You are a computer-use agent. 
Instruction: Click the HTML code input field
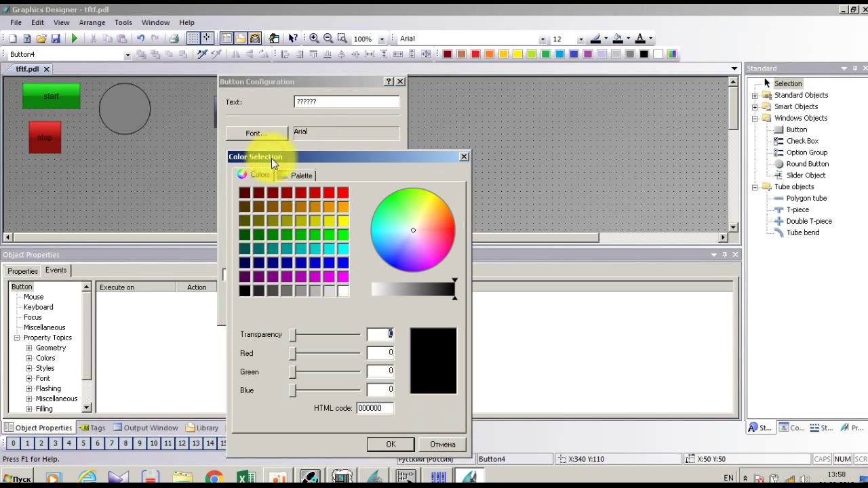point(374,408)
